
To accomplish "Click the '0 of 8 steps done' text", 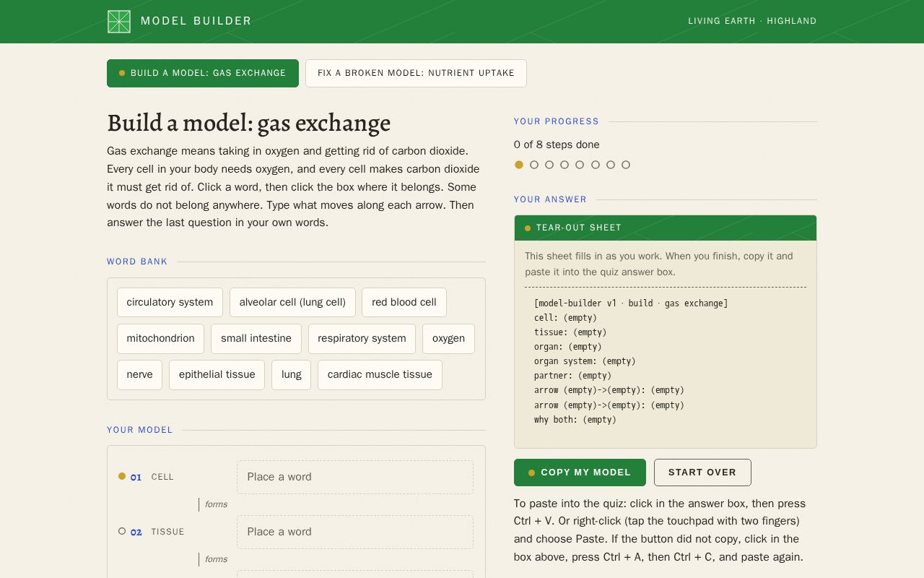I will (557, 144).
